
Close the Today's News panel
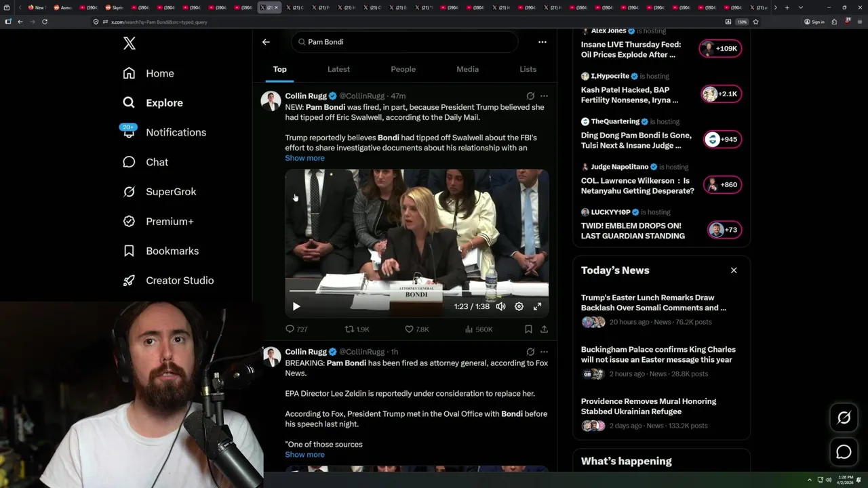tap(734, 270)
